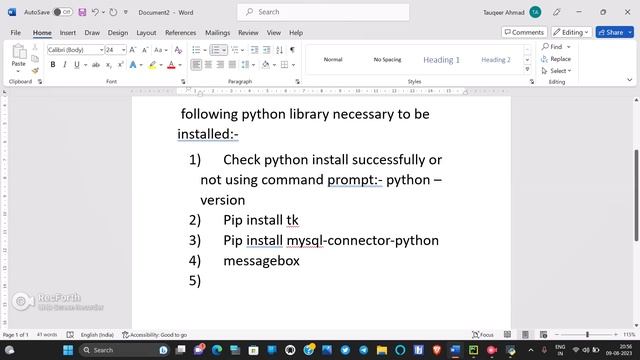Click the Telegram taskbar icon
The image size is (640, 360).
[x=363, y=350]
